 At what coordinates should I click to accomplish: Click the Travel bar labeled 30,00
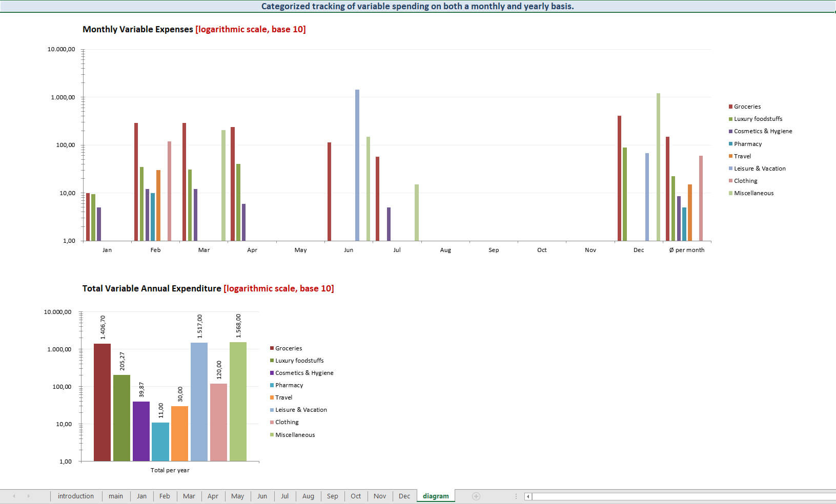[x=179, y=433]
